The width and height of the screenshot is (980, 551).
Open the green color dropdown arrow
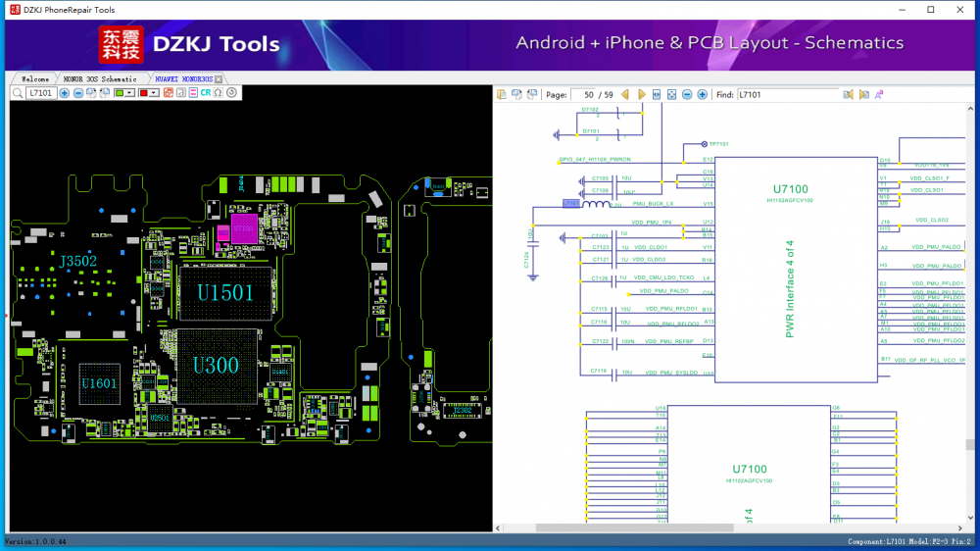tap(130, 93)
